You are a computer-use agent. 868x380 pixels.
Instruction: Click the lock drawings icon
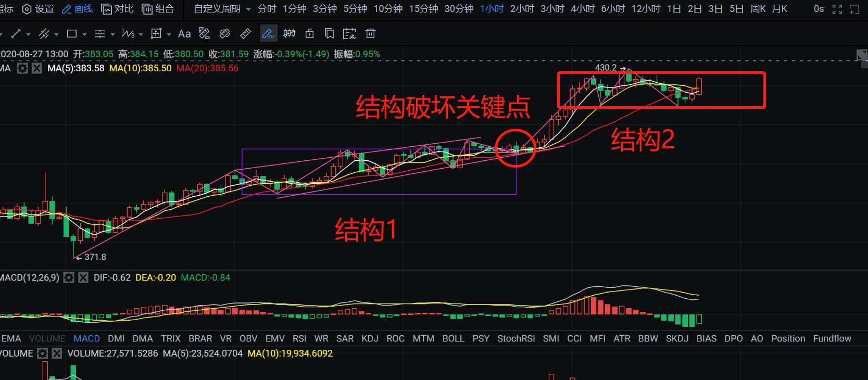click(x=309, y=34)
